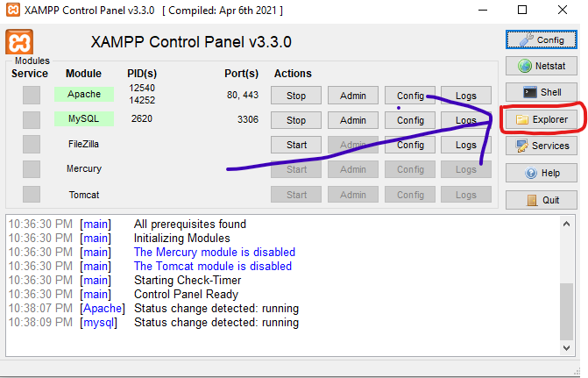
Task: Click Apache ports "80, 443"
Action: pyautogui.click(x=243, y=95)
